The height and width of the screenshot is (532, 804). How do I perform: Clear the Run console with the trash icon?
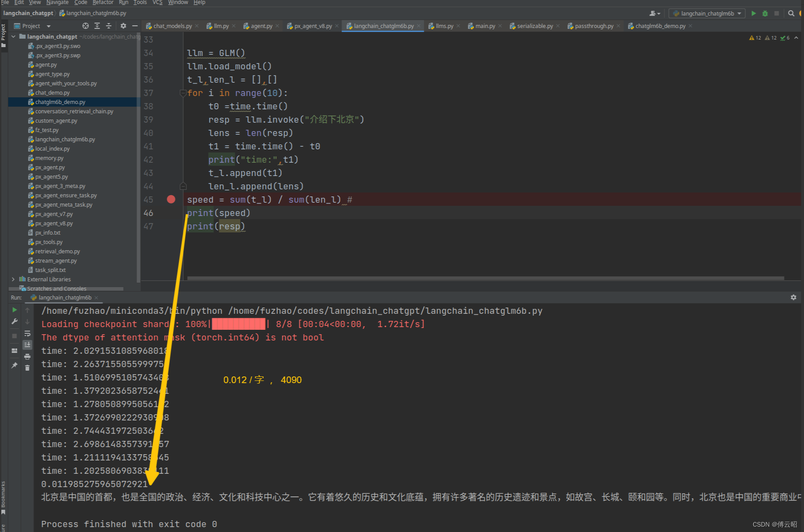click(x=27, y=368)
